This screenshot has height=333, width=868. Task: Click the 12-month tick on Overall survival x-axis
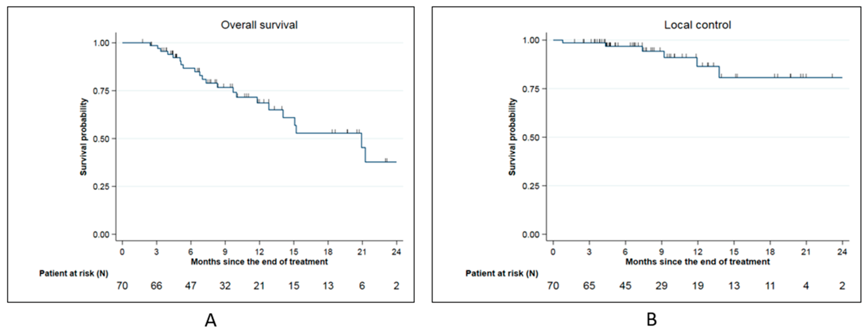[259, 252]
